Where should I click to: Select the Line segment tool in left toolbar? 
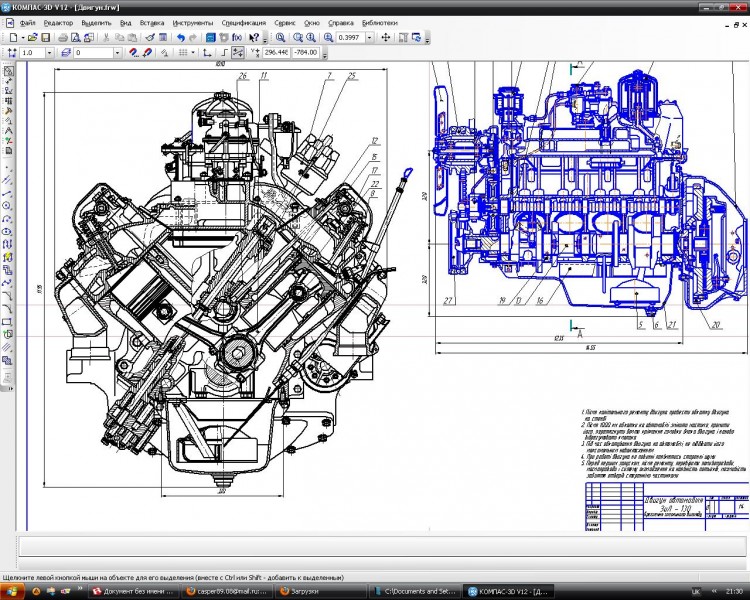tap(7, 194)
